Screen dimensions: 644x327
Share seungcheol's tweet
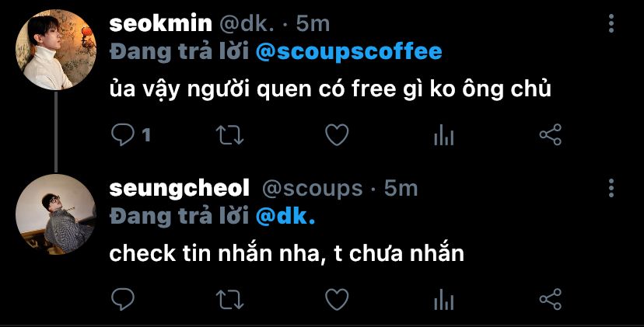(551, 299)
